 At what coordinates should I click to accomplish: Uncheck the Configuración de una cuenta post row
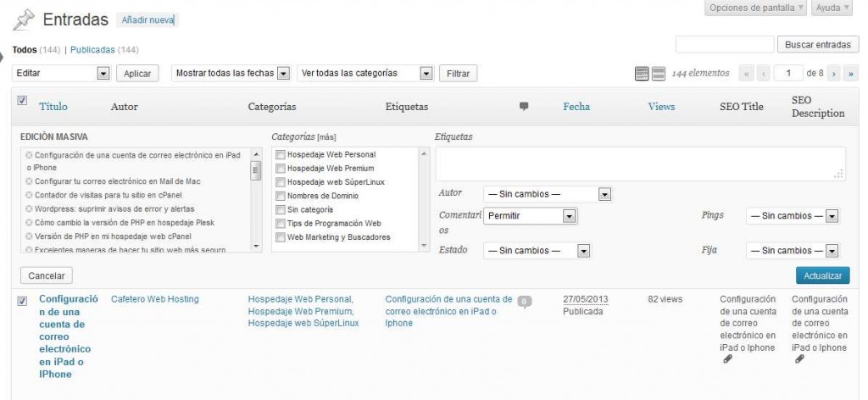click(x=22, y=302)
